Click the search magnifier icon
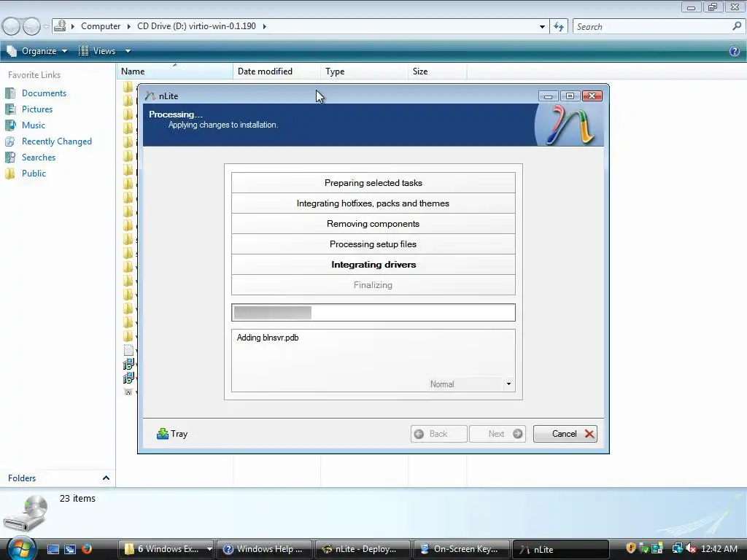 tap(737, 26)
